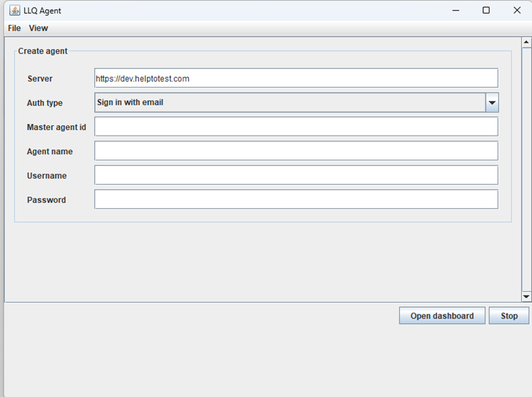Open the View menu

coord(39,28)
